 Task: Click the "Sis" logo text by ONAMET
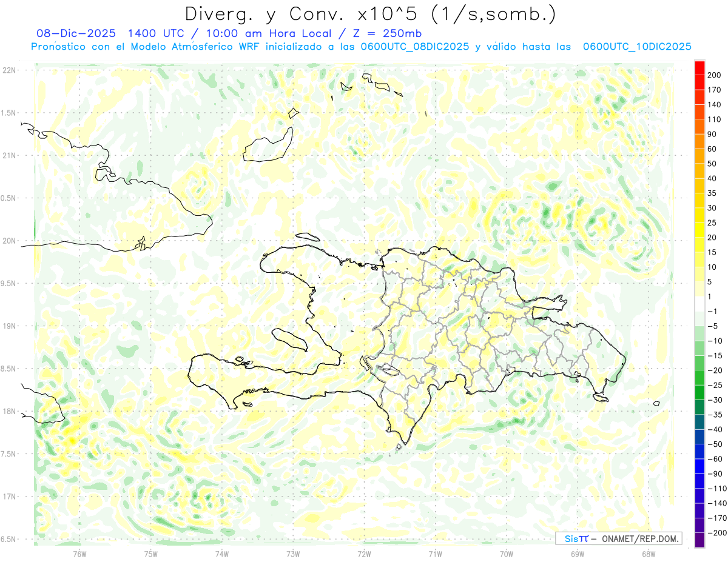pyautogui.click(x=572, y=538)
